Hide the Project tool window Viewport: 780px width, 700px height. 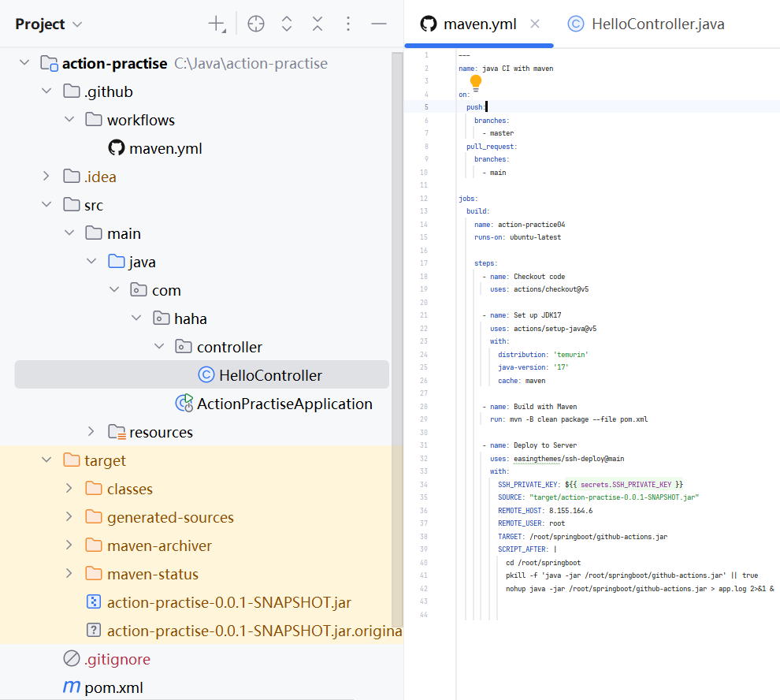point(378,24)
